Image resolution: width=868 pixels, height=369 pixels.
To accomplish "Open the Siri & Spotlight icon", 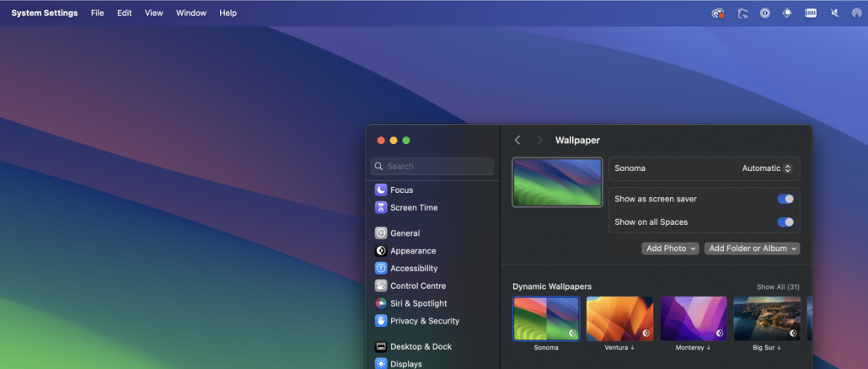I will coord(381,303).
